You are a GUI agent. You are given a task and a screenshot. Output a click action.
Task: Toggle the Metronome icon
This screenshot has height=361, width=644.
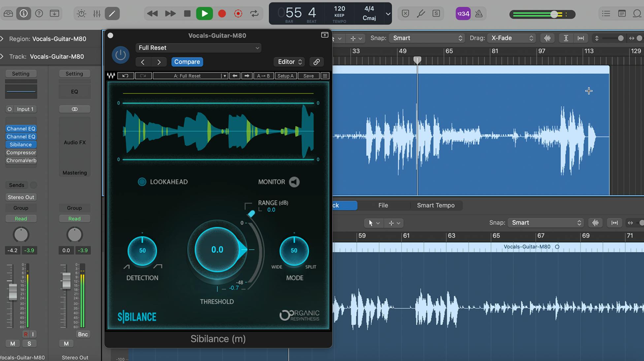coord(479,14)
